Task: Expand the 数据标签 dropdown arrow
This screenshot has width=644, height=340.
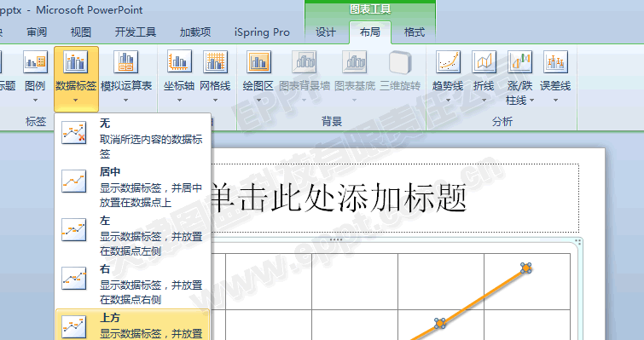Action: pos(76,100)
